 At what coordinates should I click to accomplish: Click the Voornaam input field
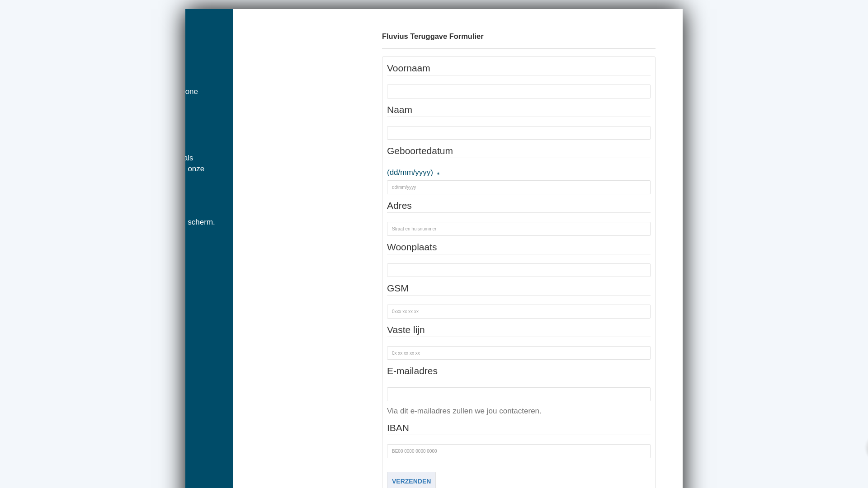tap(519, 91)
